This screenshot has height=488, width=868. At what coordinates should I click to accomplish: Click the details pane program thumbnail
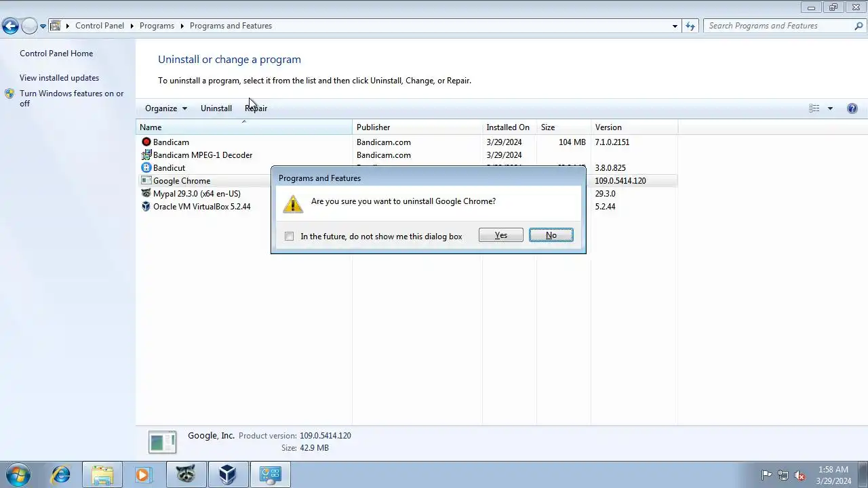[162, 442]
